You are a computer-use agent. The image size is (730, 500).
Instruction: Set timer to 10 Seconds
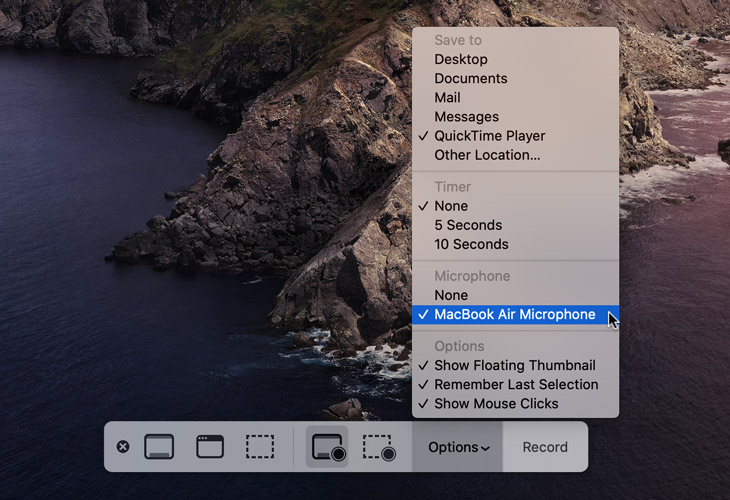[471, 244]
